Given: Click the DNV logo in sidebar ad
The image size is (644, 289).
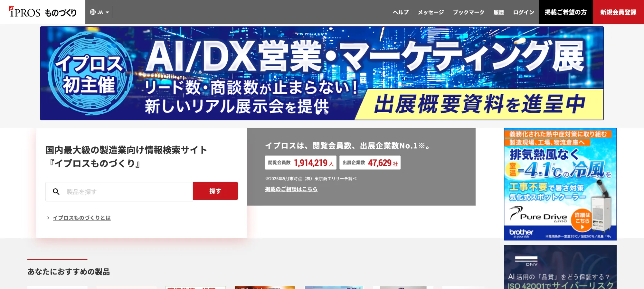Looking at the screenshot, I should pyautogui.click(x=526, y=261).
